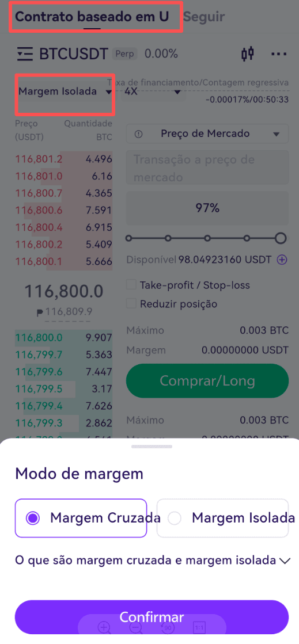
Task: Tap the 1:1 original size icon
Action: (199, 627)
